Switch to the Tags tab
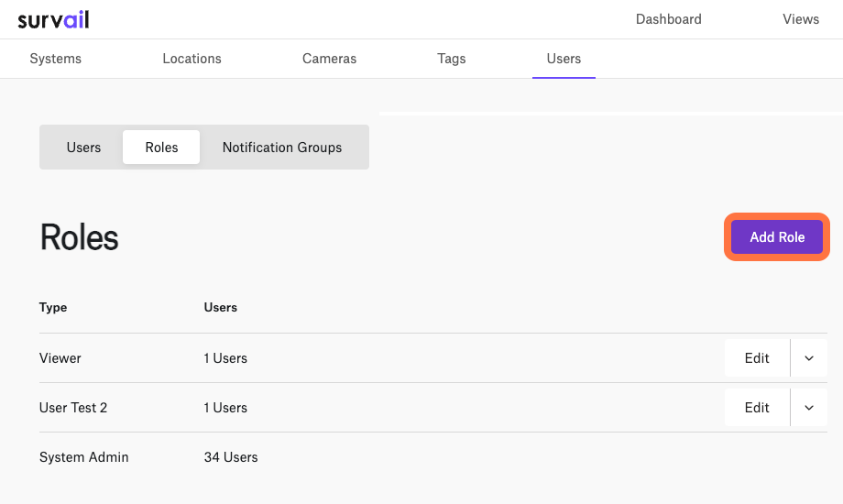This screenshot has height=504, width=843. 451,59
